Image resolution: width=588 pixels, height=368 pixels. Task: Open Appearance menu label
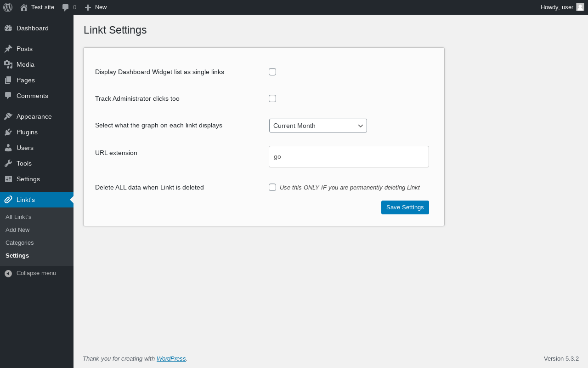click(34, 116)
